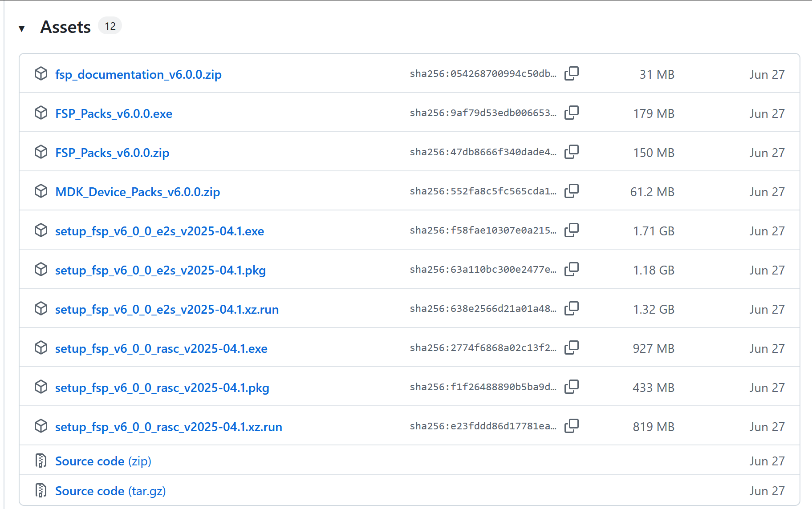This screenshot has height=509, width=812.
Task: Click the 31 MB file size
Action: (657, 74)
